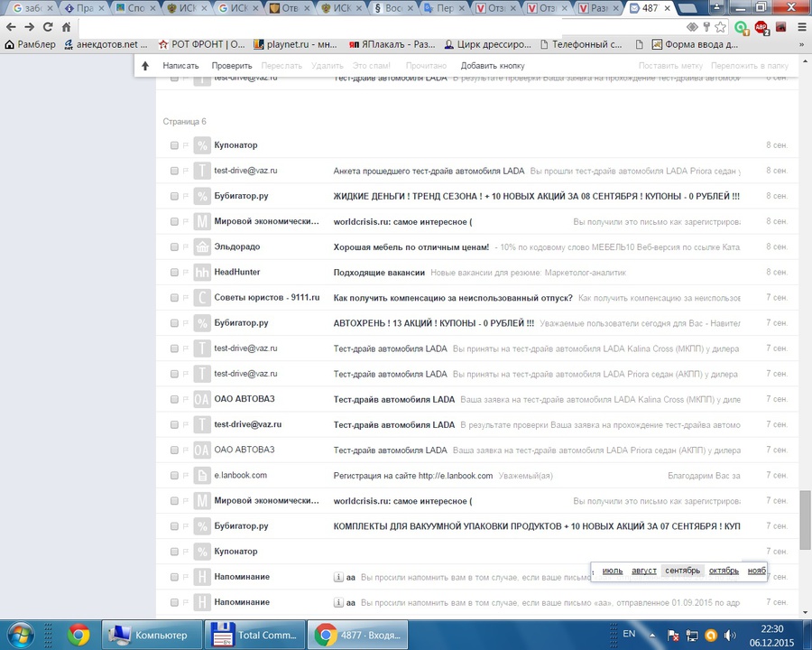Viewport: 812px width, 650px height.
Task: Click the HeadHunter sender avatar icon
Action: click(x=201, y=272)
